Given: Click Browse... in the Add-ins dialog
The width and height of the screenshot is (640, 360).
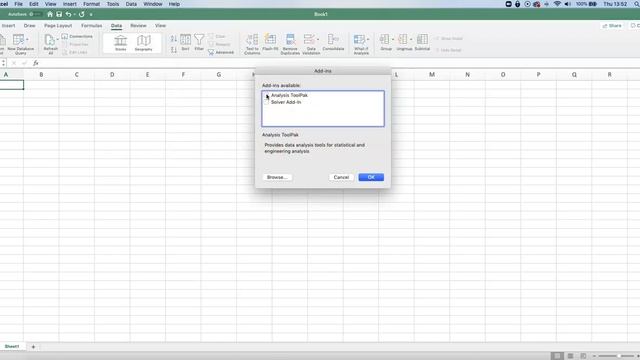Looking at the screenshot, I should tap(277, 177).
